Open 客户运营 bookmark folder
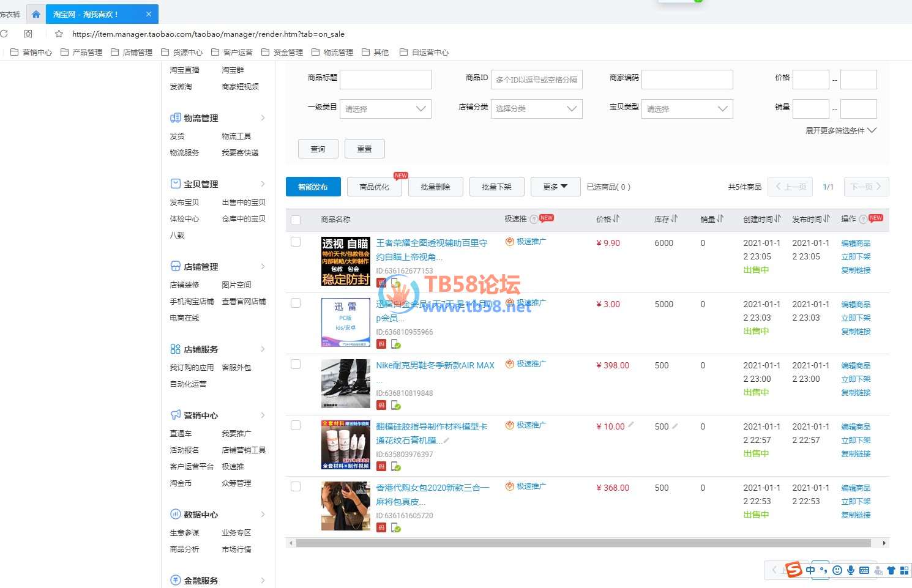Screen dimensions: 912x588 click(x=232, y=53)
